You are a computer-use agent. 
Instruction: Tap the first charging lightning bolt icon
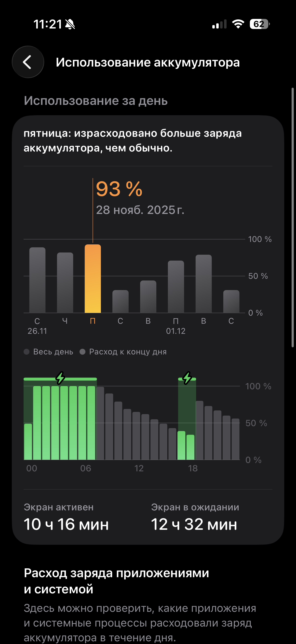point(60,378)
